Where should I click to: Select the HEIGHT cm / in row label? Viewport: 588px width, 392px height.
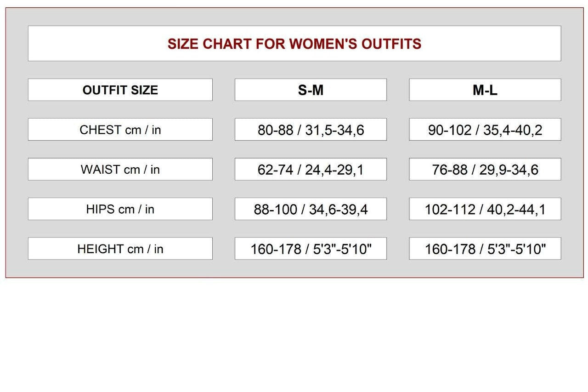pyautogui.click(x=120, y=249)
